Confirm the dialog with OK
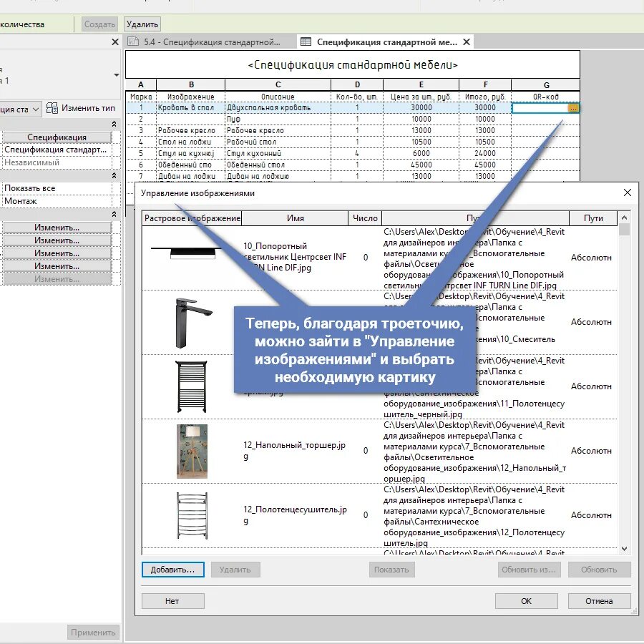The width and height of the screenshot is (644, 644). (x=527, y=601)
